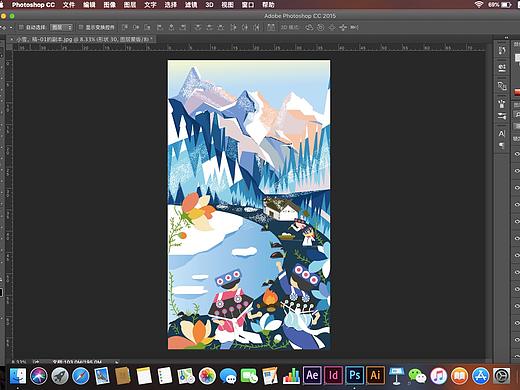Screen dimensions: 520x390
Task: Open Keynote from Dock
Action: tap(396, 376)
